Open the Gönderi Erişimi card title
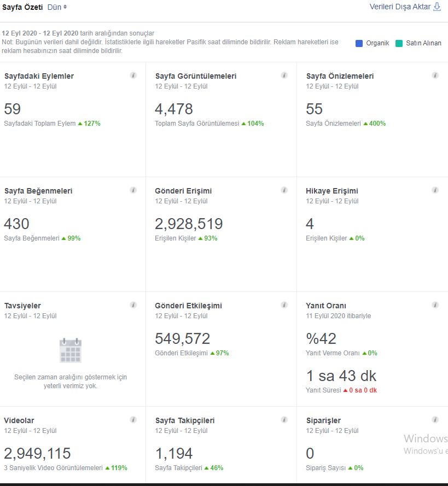This screenshot has height=486, width=448. tap(183, 191)
